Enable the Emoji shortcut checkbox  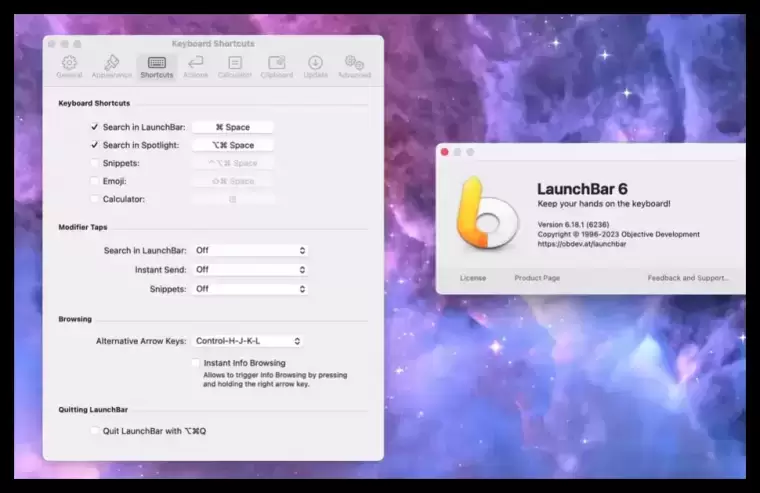(x=95, y=181)
